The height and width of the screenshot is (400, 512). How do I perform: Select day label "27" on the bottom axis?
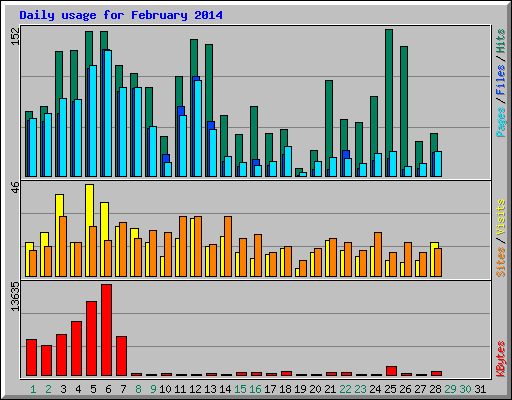point(420,389)
